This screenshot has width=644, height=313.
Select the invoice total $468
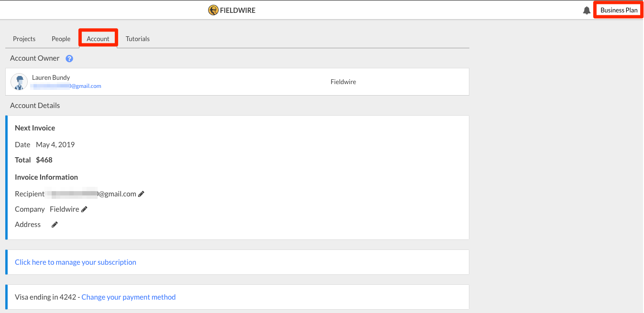click(44, 160)
